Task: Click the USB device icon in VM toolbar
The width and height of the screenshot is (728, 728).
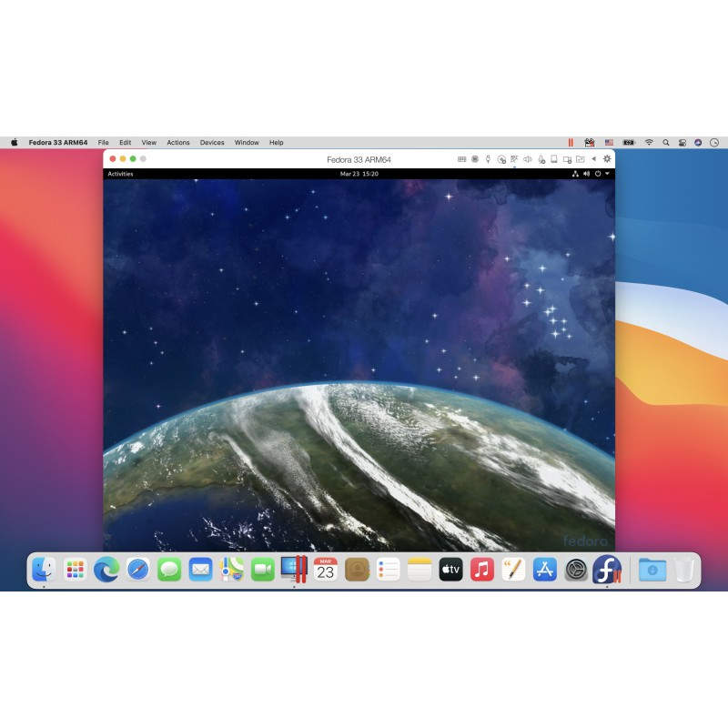Action: click(489, 159)
